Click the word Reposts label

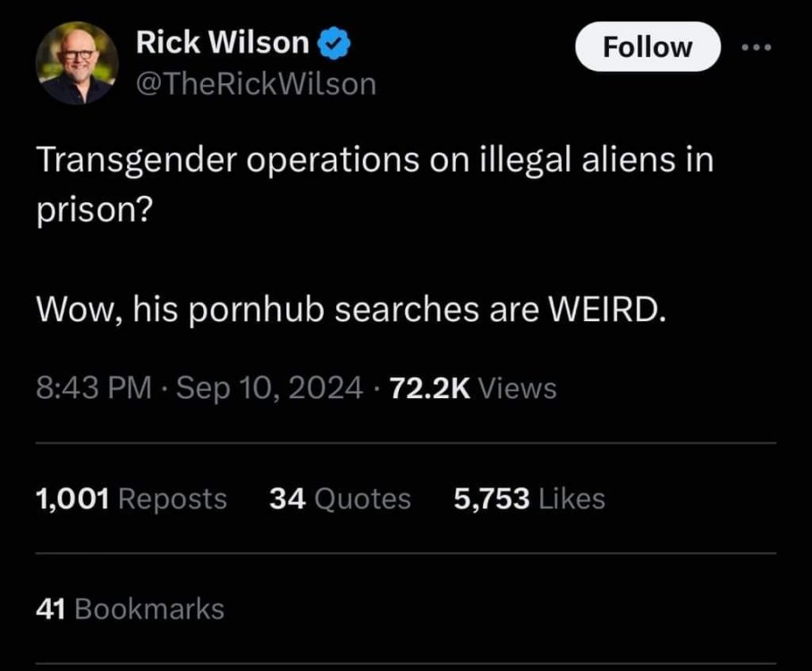pyautogui.click(x=173, y=499)
